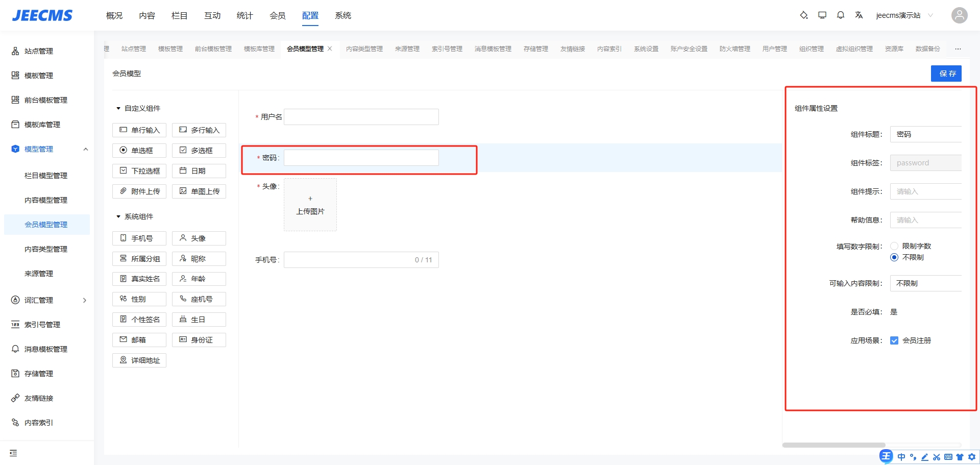Image resolution: width=980 pixels, height=465 pixels.
Task: Add the 座机号 system component
Action: point(199,299)
